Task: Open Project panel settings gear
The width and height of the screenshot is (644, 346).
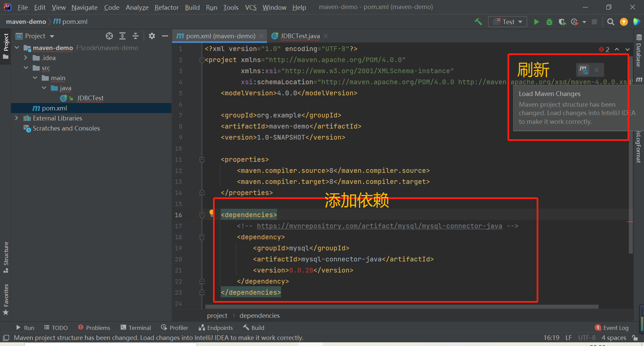Action: pyautogui.click(x=152, y=36)
